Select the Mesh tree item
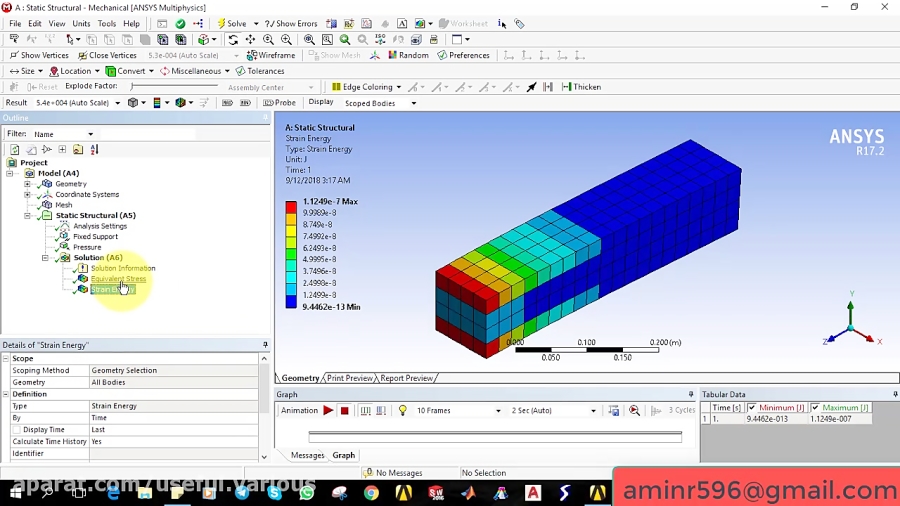900x506 pixels. [x=64, y=205]
